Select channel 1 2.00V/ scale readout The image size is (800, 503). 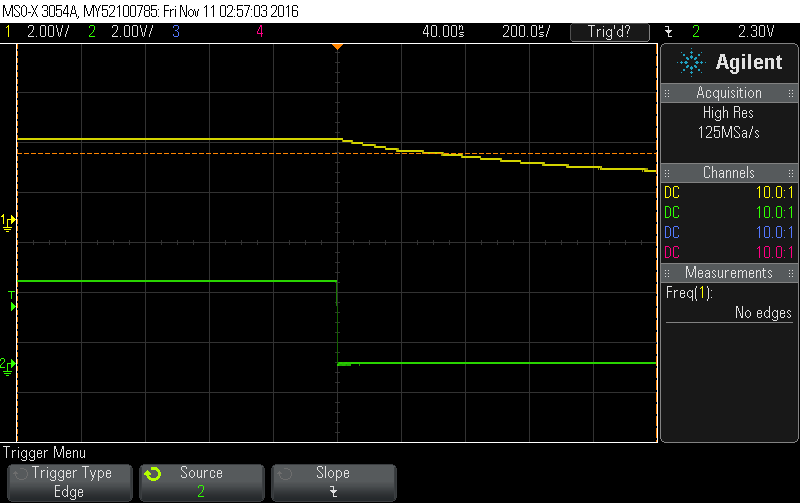[48, 32]
